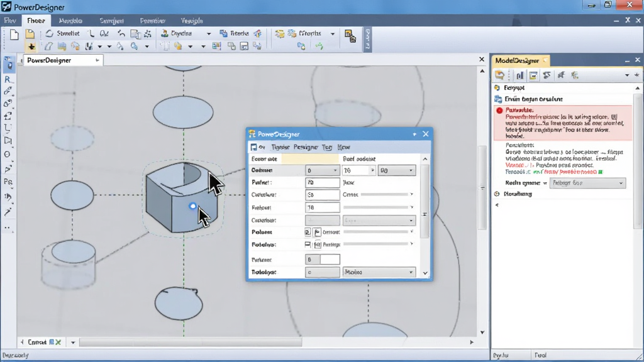The height and width of the screenshot is (362, 644).
Task: Select the PowerDesigner document tab above the canvas
Action: (62, 60)
